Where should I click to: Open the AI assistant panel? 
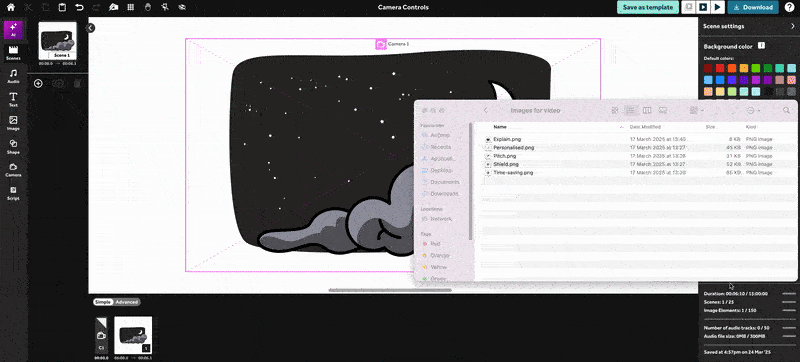click(13, 30)
